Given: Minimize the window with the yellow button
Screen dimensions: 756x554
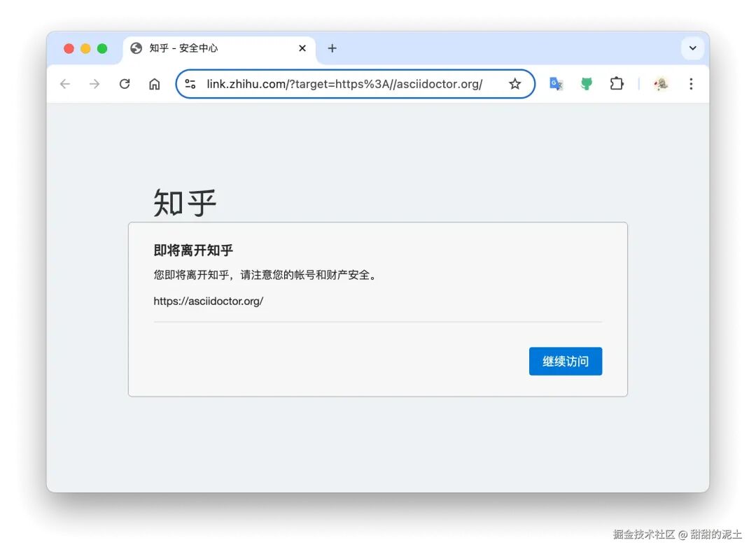Looking at the screenshot, I should (85, 48).
